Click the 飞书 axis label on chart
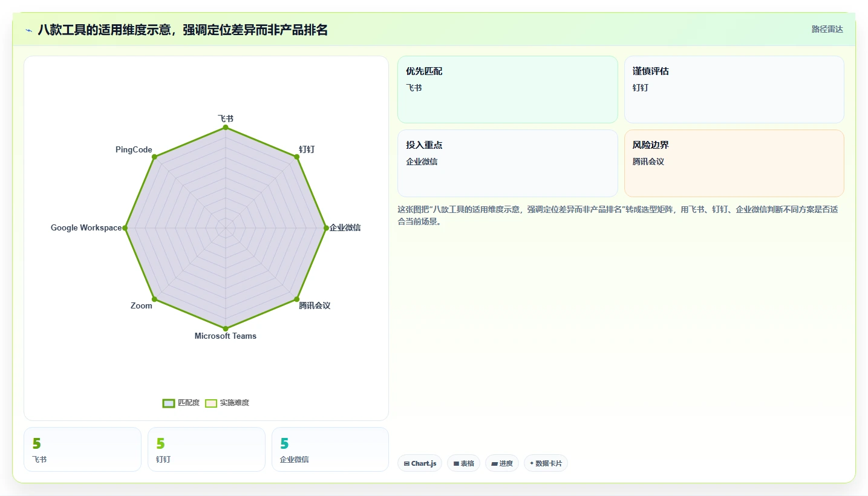 [226, 119]
